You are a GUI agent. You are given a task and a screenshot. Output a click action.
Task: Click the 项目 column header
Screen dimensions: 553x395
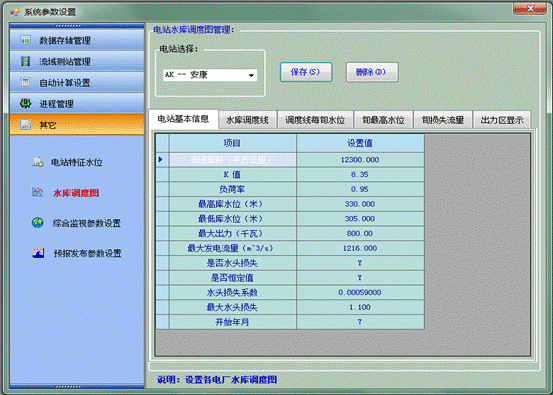click(x=233, y=143)
